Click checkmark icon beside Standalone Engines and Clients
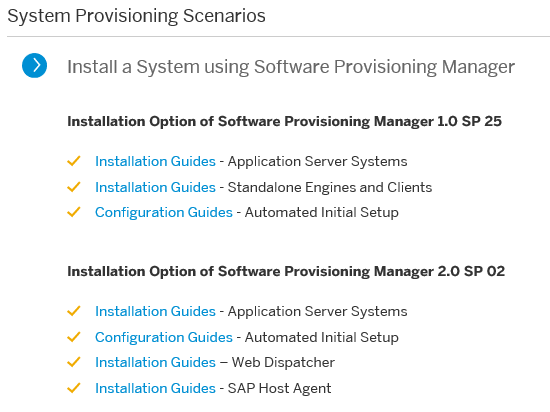The width and height of the screenshot is (550, 412). point(74,187)
